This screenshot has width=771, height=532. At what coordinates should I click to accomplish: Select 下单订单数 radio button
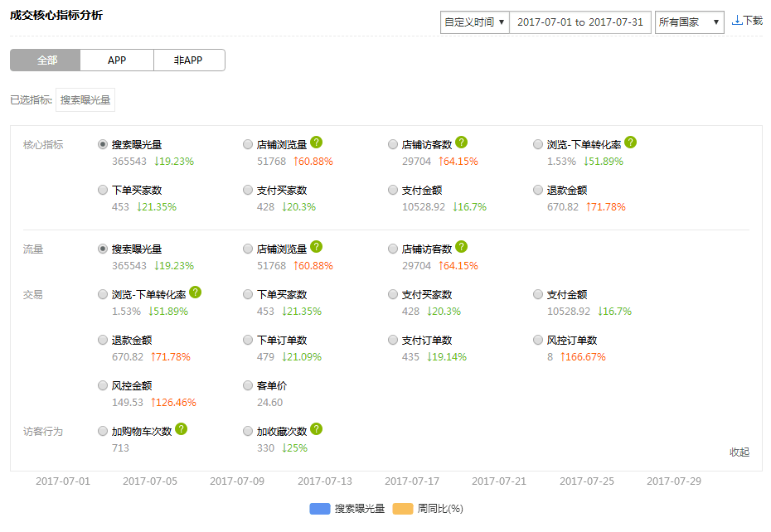[x=248, y=340]
